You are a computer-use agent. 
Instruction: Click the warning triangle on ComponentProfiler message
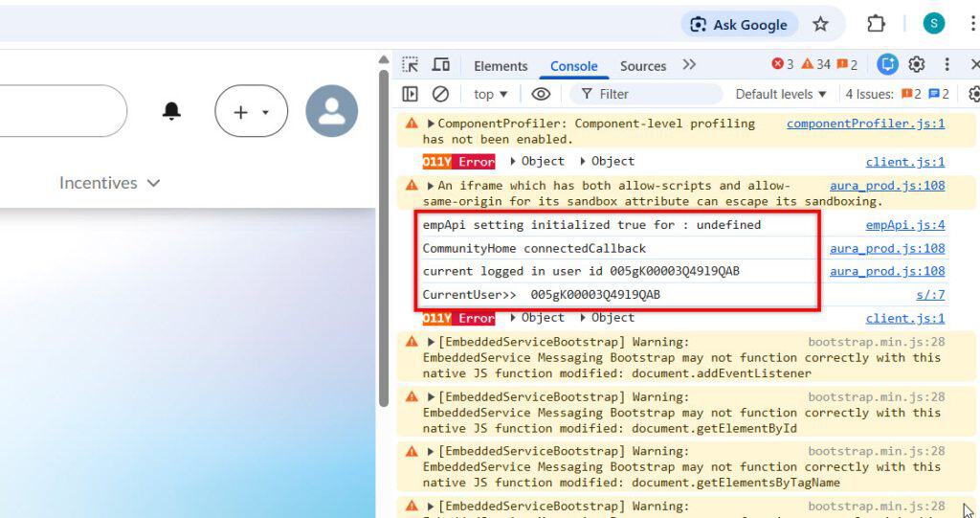tap(412, 124)
